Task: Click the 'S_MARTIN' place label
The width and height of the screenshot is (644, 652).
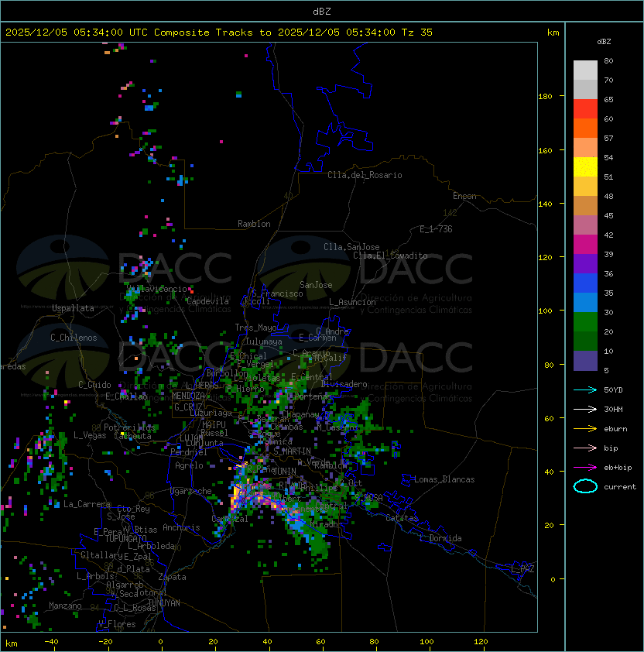Action: 293,451
